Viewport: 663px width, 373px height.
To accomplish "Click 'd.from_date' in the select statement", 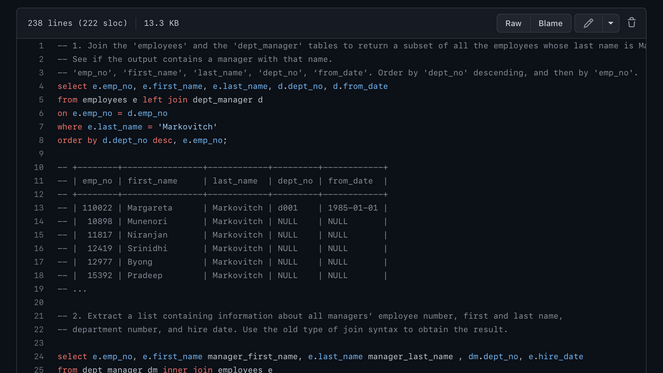I will [x=360, y=86].
